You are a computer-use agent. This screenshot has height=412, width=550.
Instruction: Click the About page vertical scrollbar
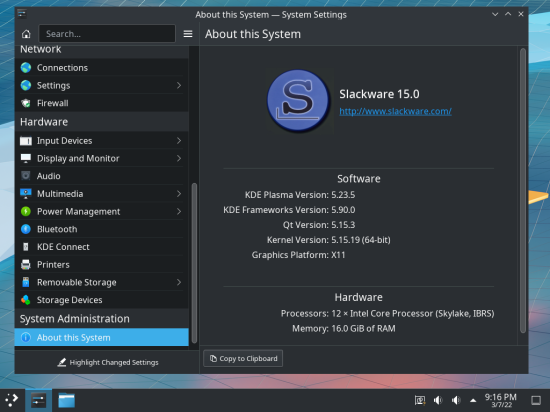click(x=523, y=190)
